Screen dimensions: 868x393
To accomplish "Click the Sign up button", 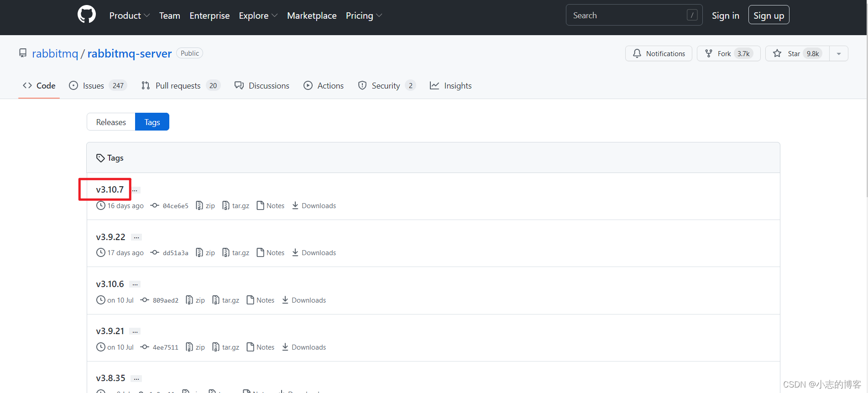I will point(769,15).
